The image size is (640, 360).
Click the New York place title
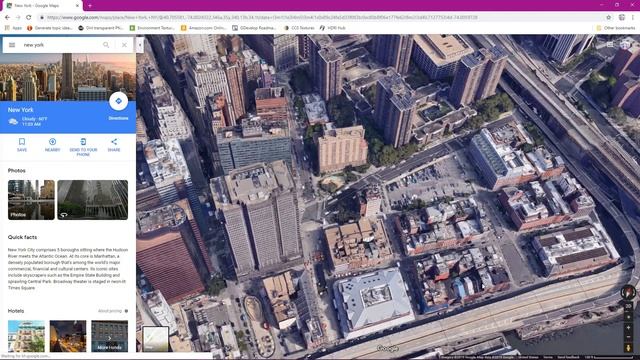(21, 110)
